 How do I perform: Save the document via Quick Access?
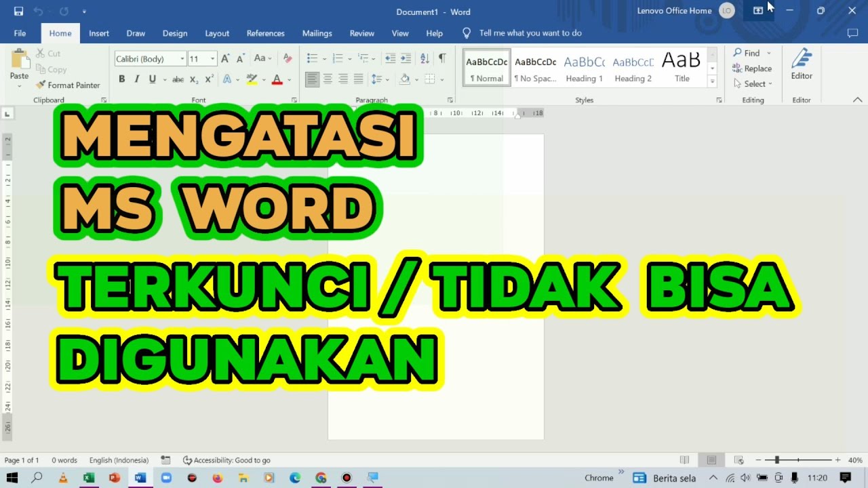coord(18,12)
